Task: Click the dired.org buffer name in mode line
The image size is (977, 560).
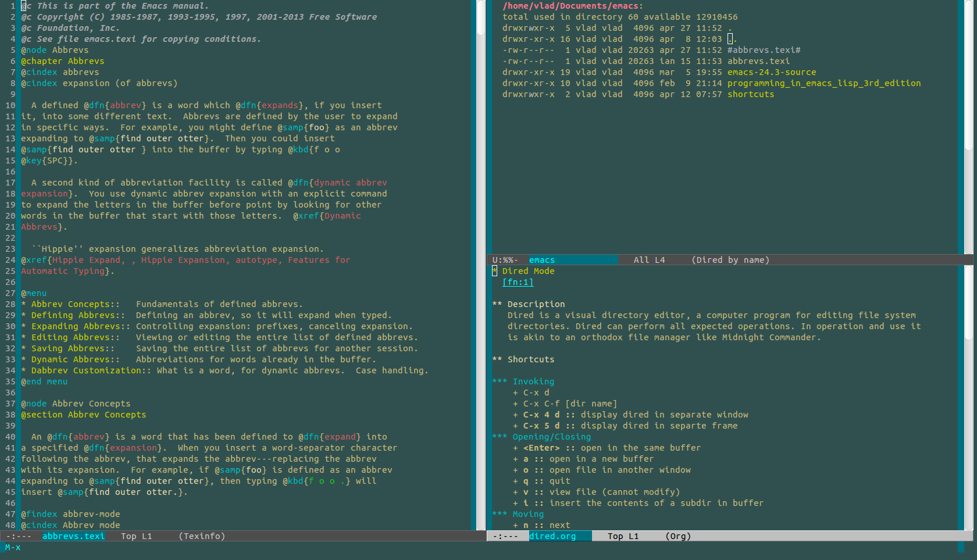Action: tap(552, 536)
